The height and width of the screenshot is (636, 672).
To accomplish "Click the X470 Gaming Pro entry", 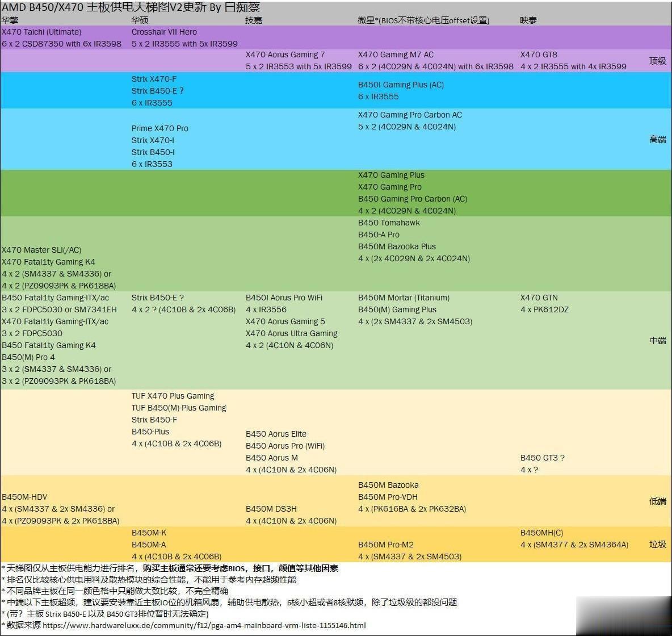I will click(390, 187).
